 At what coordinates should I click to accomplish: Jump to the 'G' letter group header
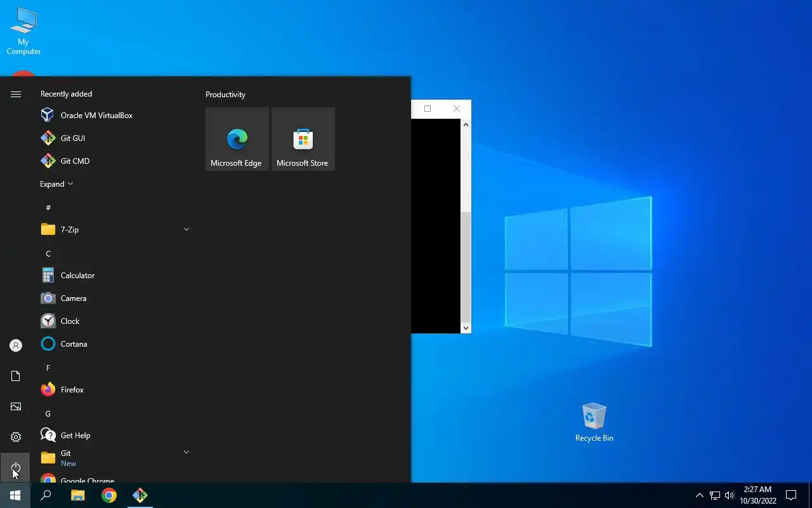[48, 413]
